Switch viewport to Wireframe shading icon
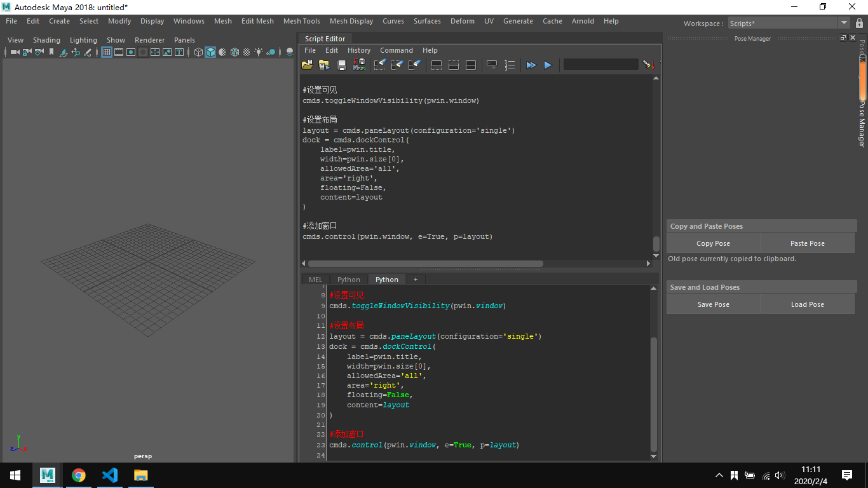 click(x=198, y=52)
